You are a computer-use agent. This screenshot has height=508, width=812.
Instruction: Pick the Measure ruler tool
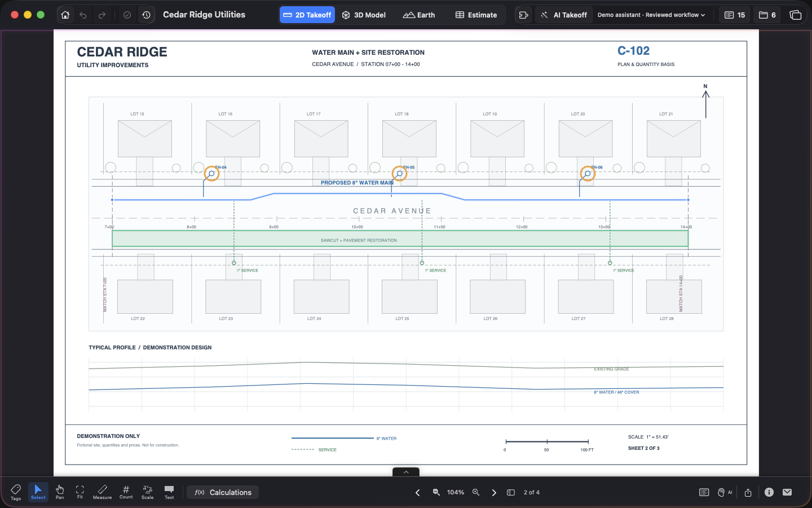click(102, 492)
